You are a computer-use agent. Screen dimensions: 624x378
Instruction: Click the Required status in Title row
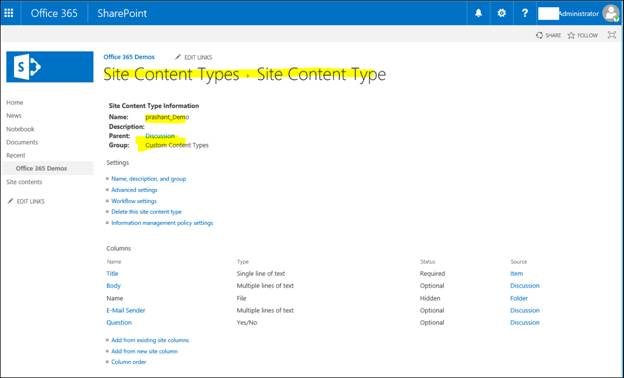click(432, 273)
